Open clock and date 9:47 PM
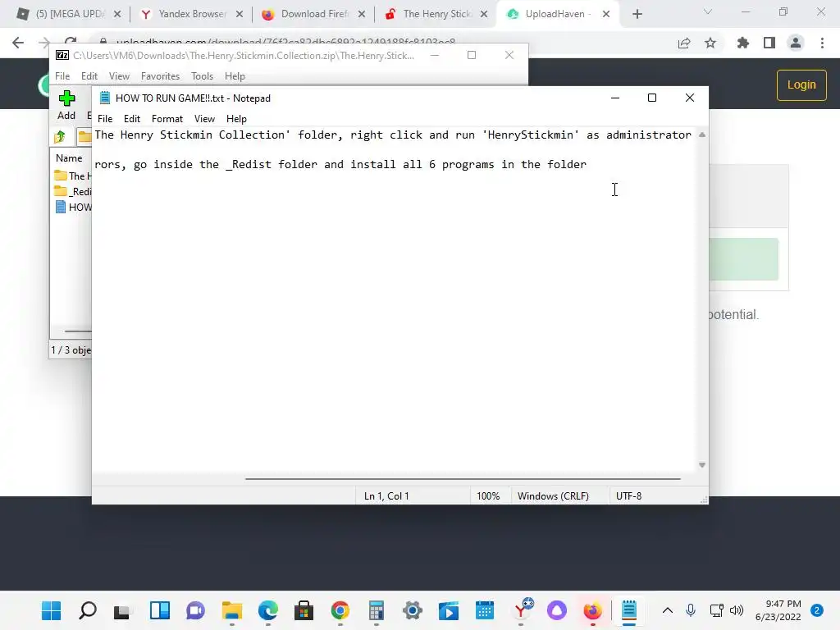 778,610
